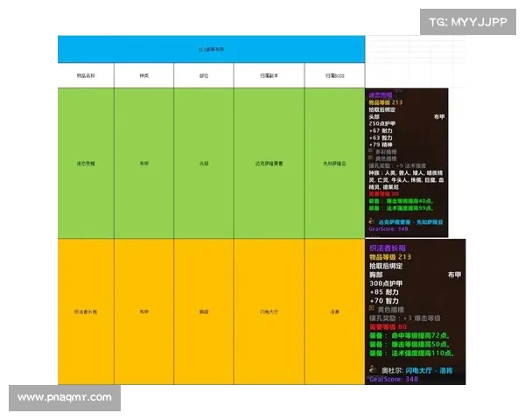This screenshot has width=525, height=420.
Task: Click the 归属副本 column header
Action: 269,76
